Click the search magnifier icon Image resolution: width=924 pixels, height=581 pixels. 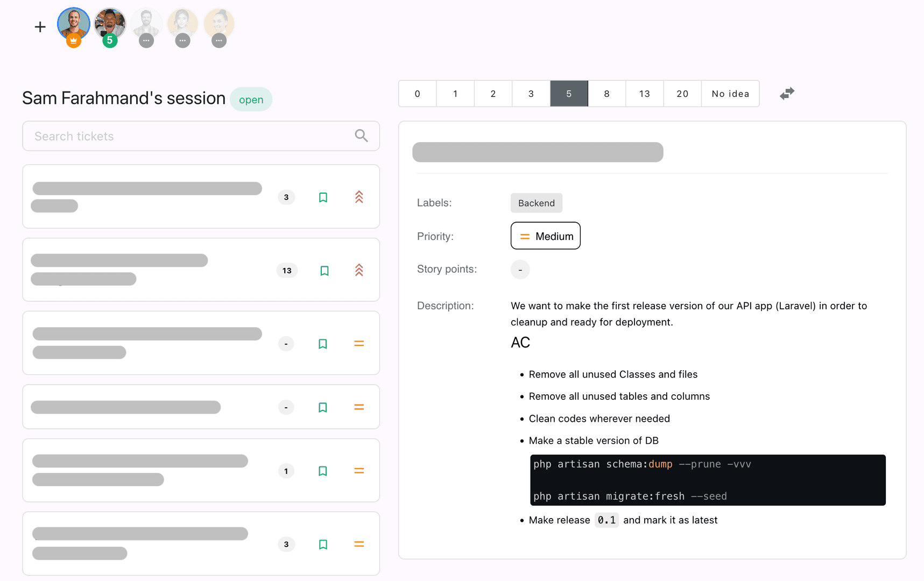(x=361, y=136)
